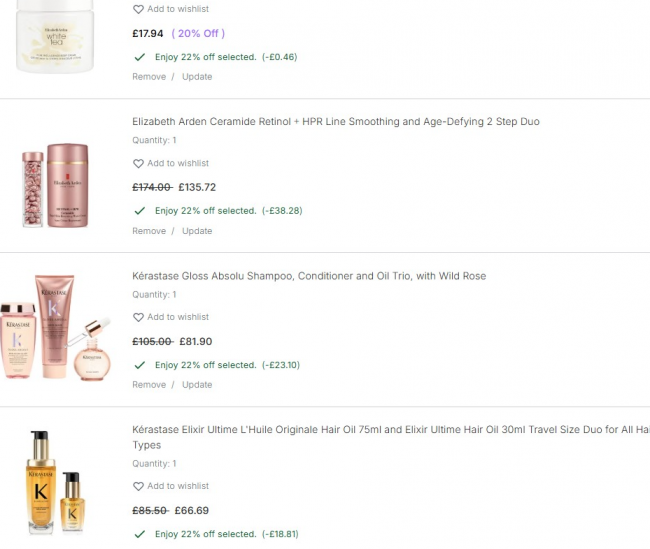Click green checkmark beside Ceramide Duo discount

(x=140, y=211)
